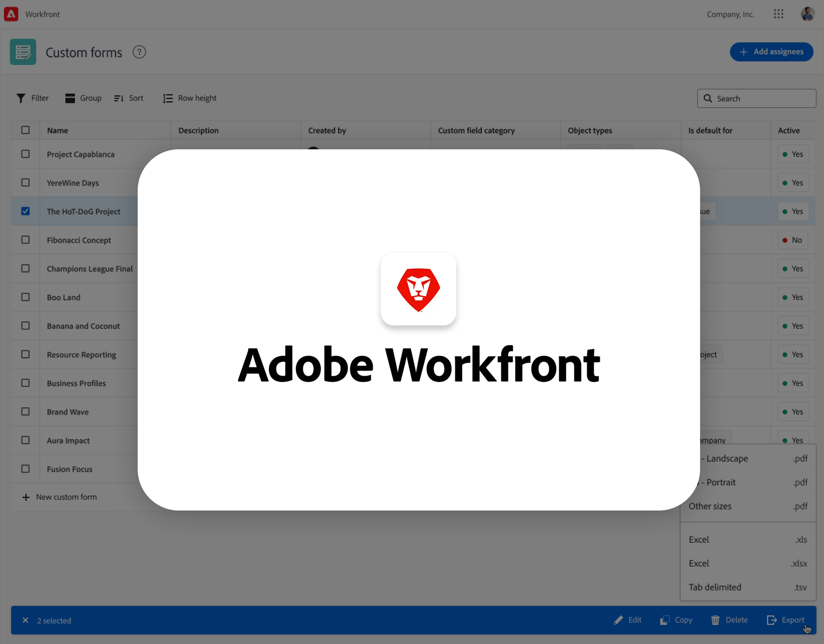This screenshot has height=644, width=824.
Task: Click the Add assignees button
Action: pyautogui.click(x=771, y=52)
